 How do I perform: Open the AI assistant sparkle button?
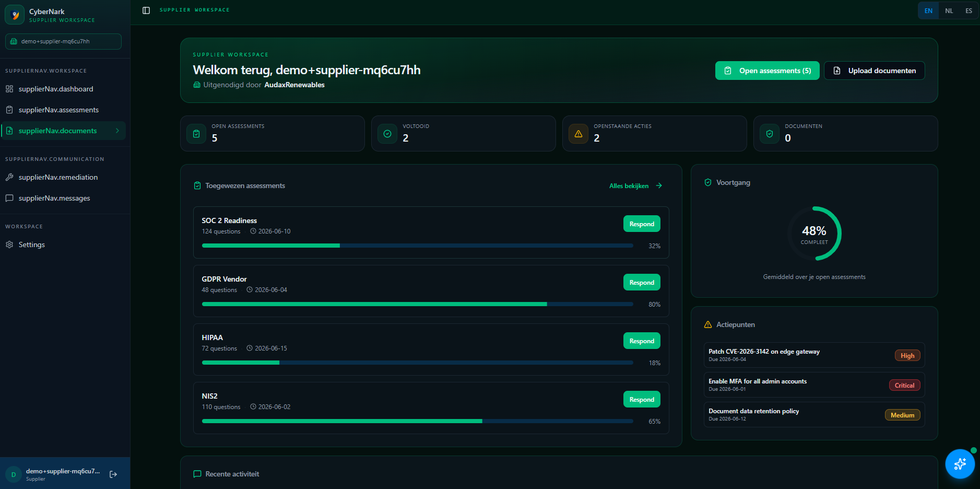pos(960,463)
